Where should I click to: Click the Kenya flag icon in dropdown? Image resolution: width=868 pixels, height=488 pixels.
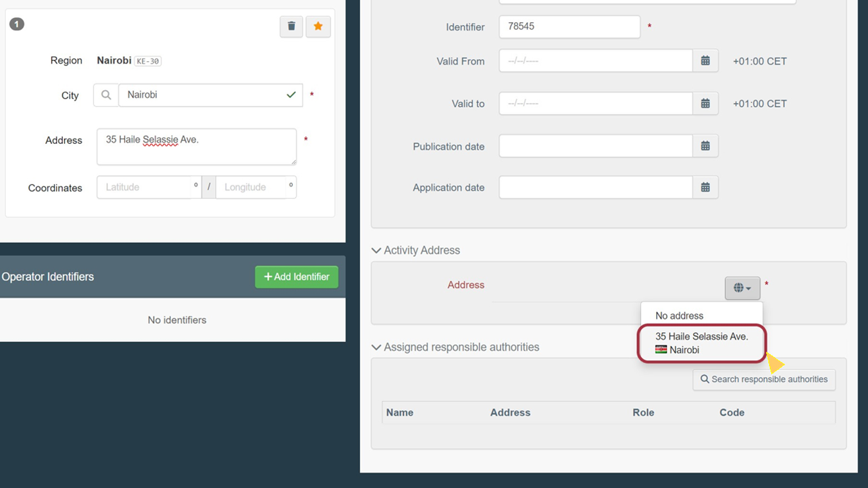click(x=661, y=350)
